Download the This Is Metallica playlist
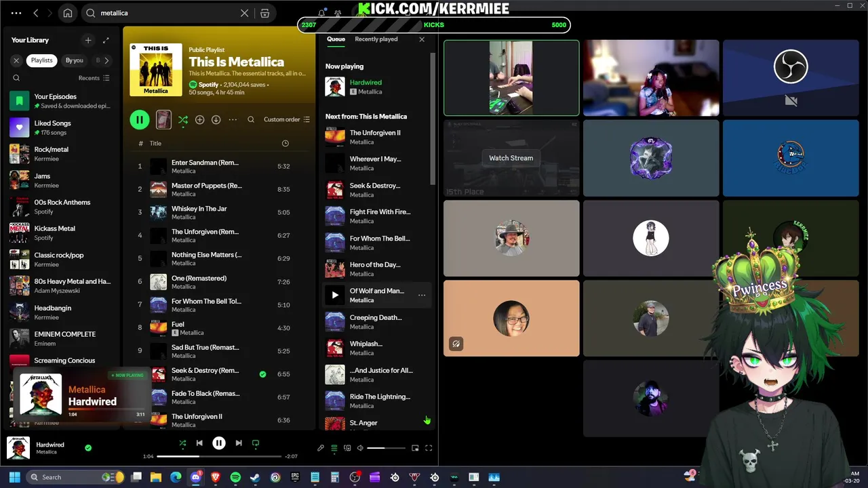Viewport: 868px width, 488px height. (x=216, y=120)
